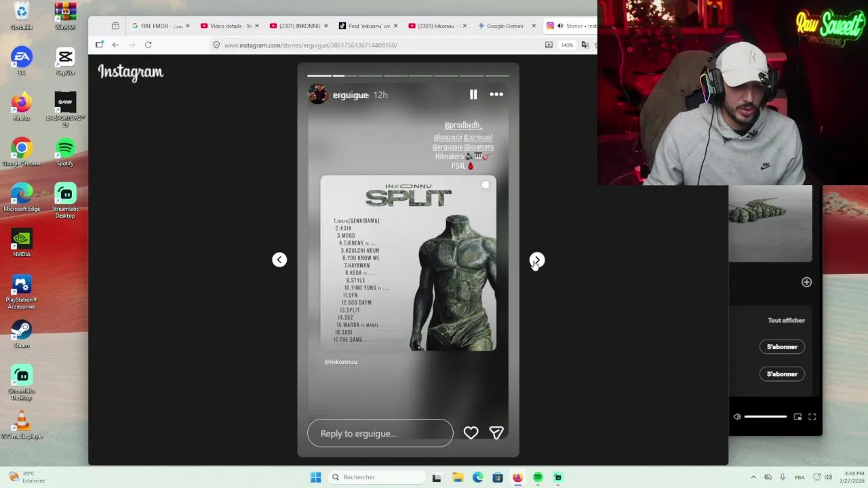This screenshot has width=868, height=488.
Task: Click the browser forward arrow
Action: 132,45
